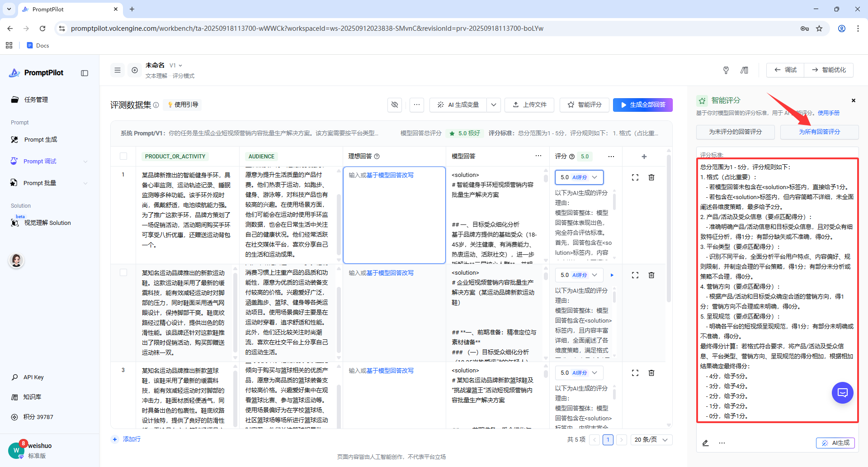Image resolution: width=868 pixels, height=467 pixels.
Task: Click the 生成全部回答 button
Action: click(642, 105)
